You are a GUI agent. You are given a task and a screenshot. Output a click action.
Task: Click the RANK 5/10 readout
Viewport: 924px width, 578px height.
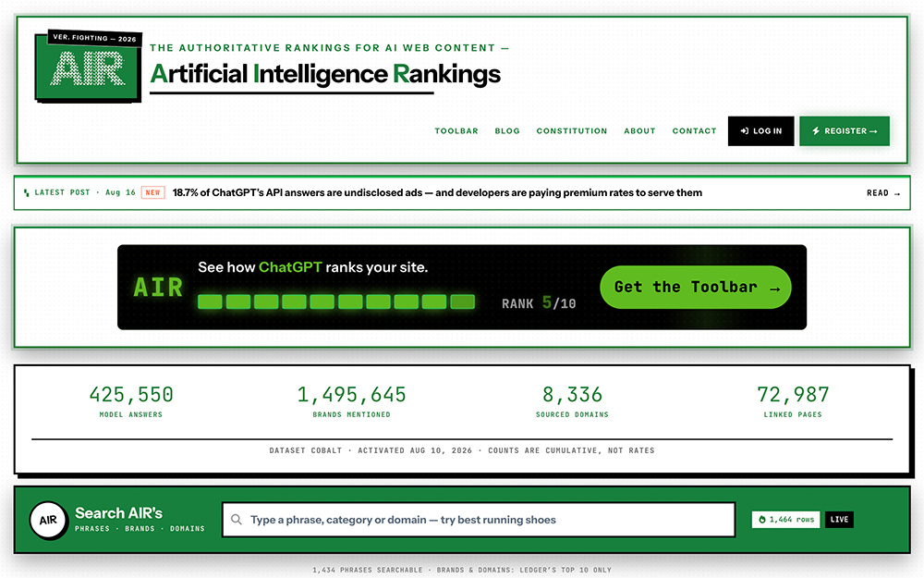pyautogui.click(x=539, y=303)
